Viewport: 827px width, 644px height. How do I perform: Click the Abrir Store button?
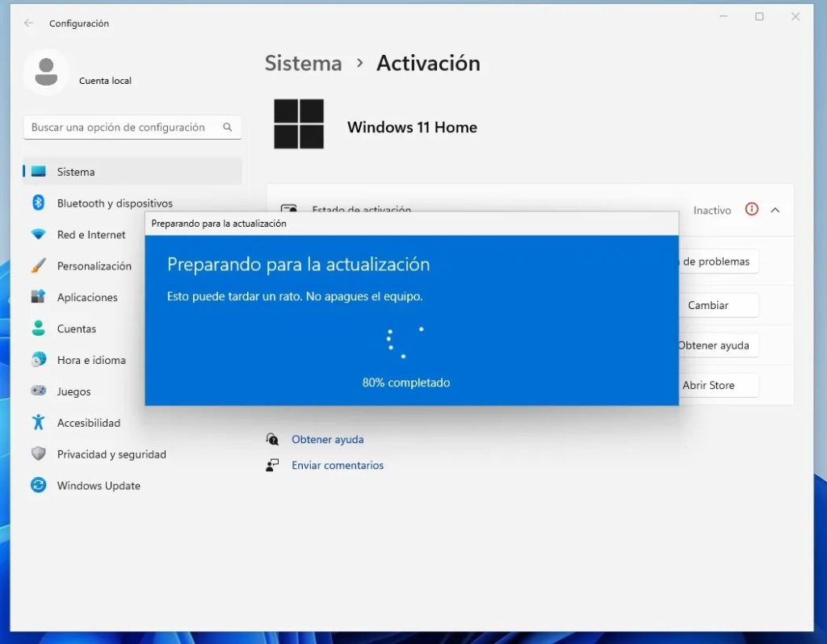click(x=718, y=385)
